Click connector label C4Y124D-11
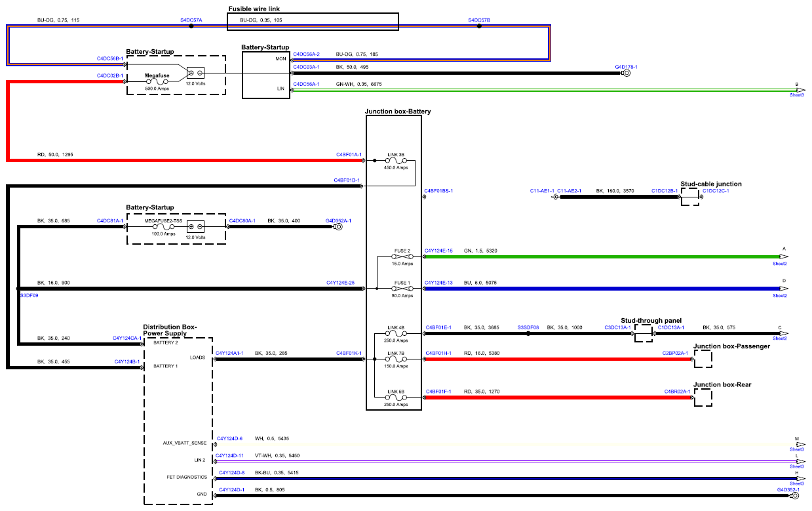Screen dimensions: 812x511 (x=231, y=455)
